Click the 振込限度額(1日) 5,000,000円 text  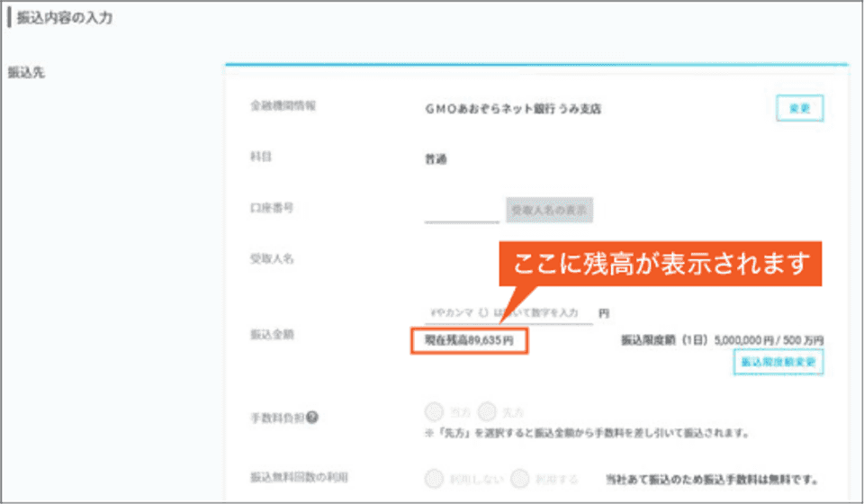click(722, 340)
